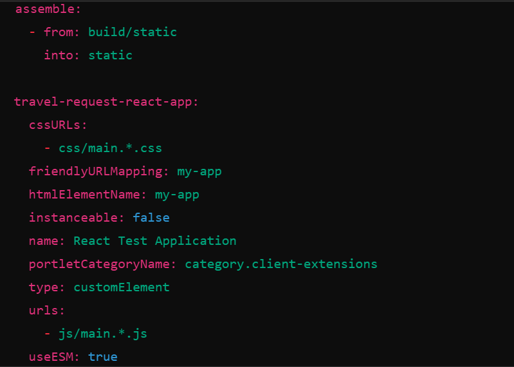Image resolution: width=514 pixels, height=367 pixels.
Task: Click the 'htmlElementName:' key
Action: tap(88, 194)
